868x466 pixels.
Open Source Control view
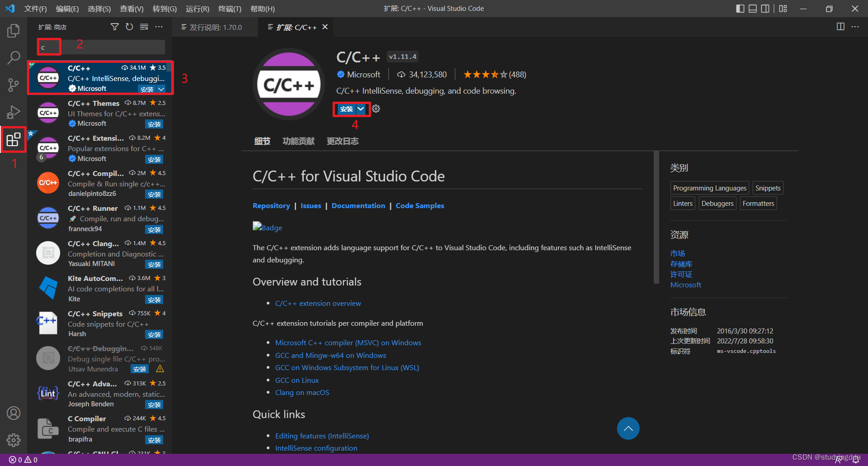click(14, 85)
